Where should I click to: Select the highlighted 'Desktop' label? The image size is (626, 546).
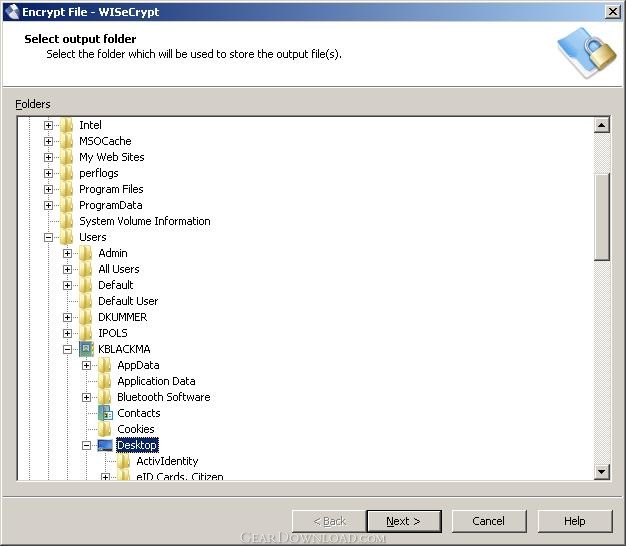pyautogui.click(x=137, y=445)
